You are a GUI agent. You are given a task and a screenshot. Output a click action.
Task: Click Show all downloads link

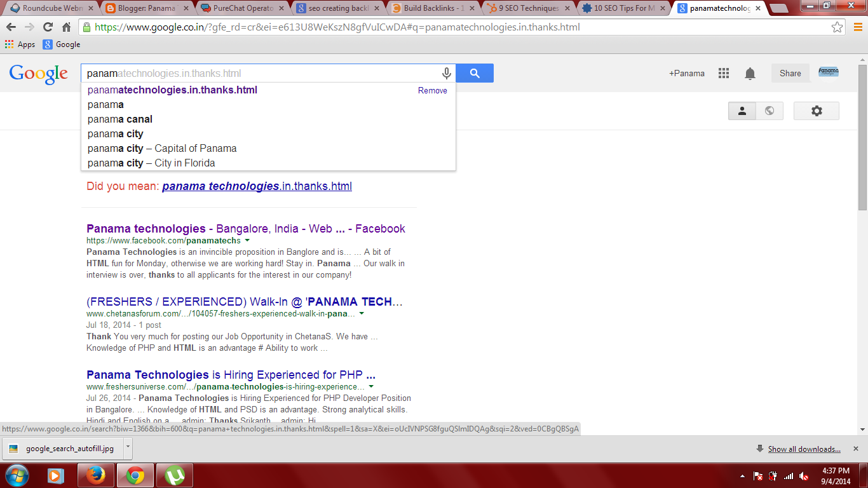point(804,449)
